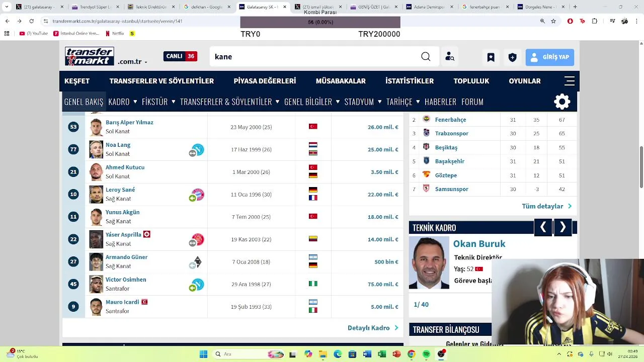Click the browser address bar URL
644x362 pixels.
117,22
